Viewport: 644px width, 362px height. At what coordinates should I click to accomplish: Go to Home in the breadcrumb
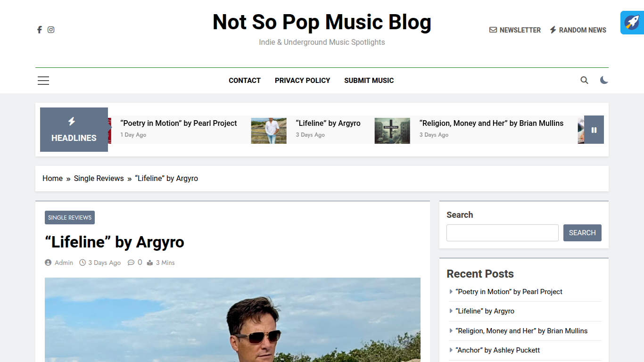click(52, 178)
